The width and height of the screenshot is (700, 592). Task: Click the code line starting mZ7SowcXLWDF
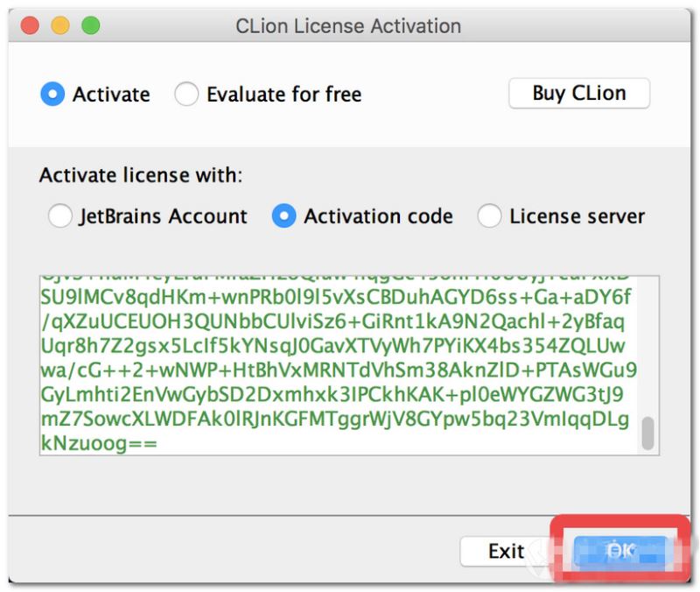(335, 419)
